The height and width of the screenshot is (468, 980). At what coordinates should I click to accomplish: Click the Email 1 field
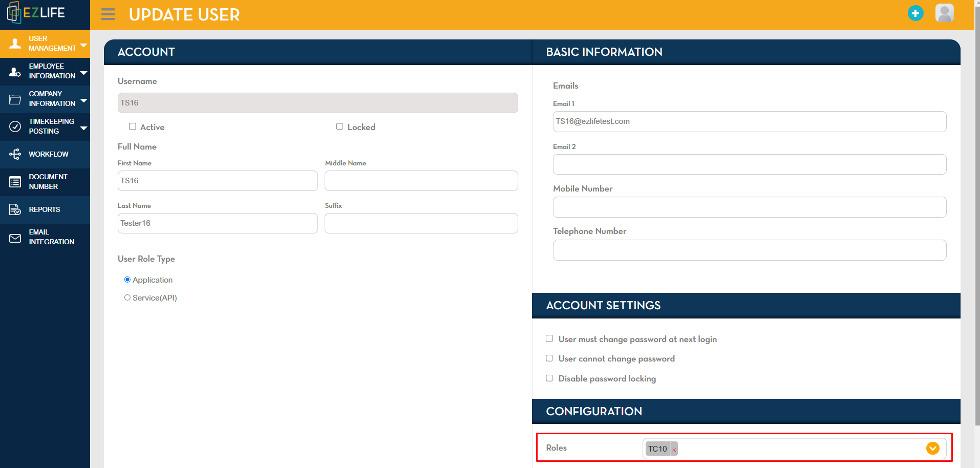[x=750, y=121]
